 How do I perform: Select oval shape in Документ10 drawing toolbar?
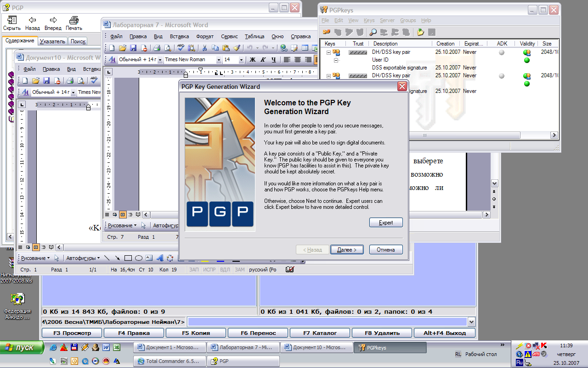pyautogui.click(x=138, y=258)
